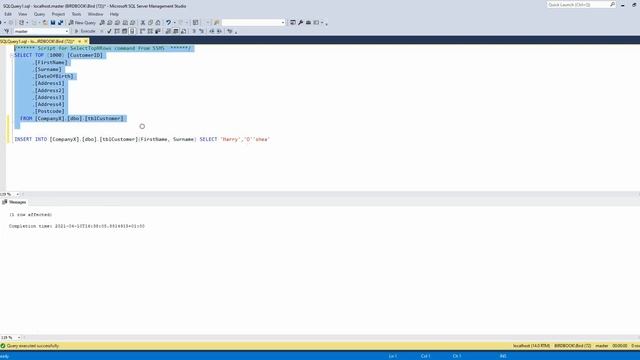Click the Find in Files icon
The height and width of the screenshot is (360, 640).
216,22
